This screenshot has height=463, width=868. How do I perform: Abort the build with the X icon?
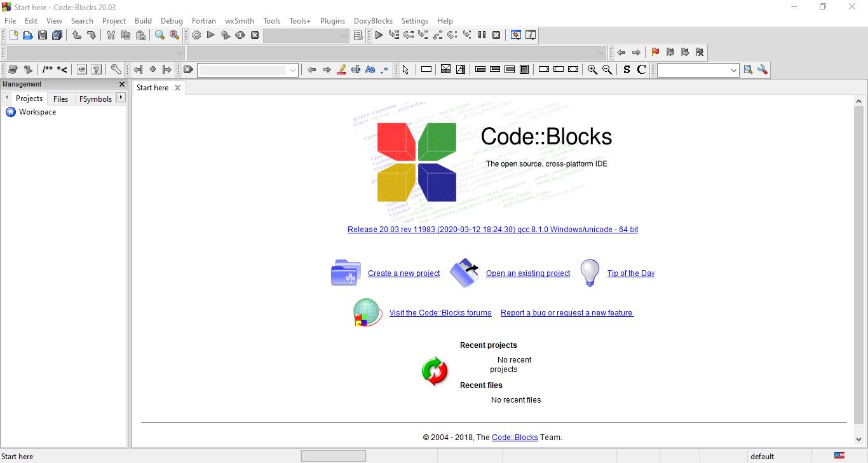(x=255, y=36)
